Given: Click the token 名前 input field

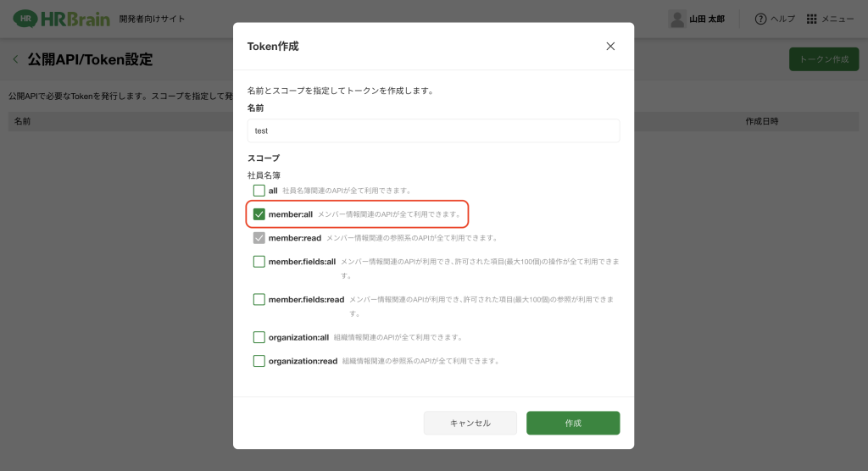Looking at the screenshot, I should [x=433, y=130].
